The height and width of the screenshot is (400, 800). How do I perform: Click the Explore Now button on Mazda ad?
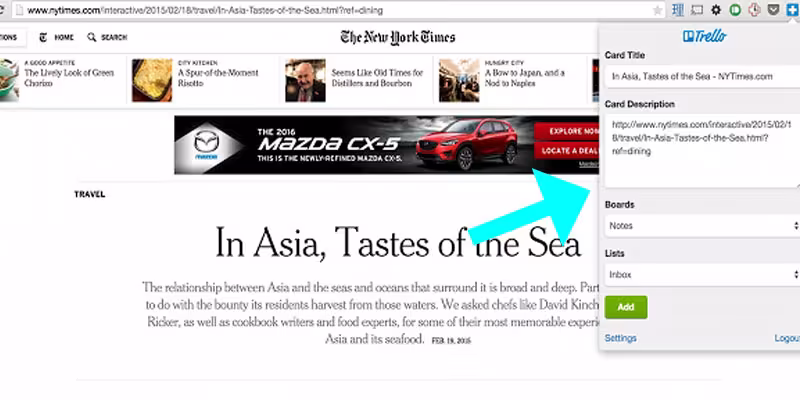pos(566,132)
